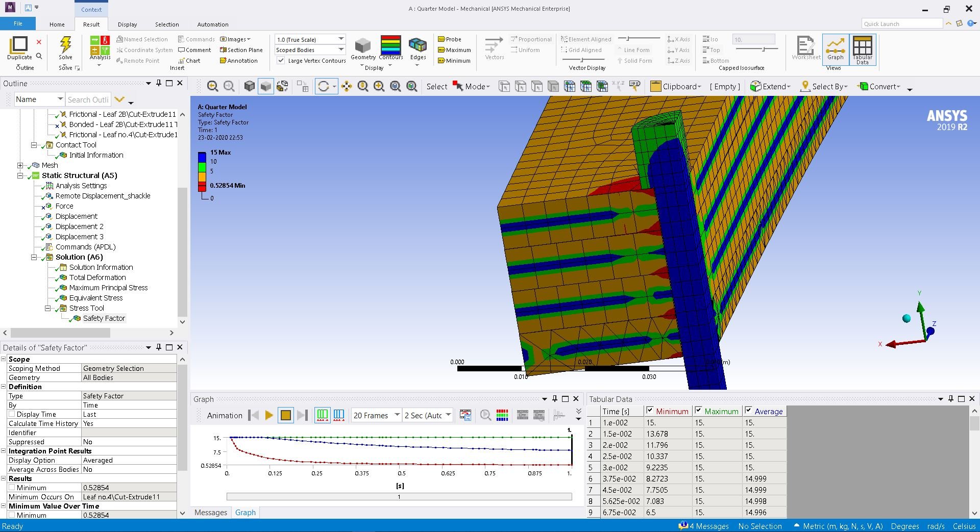
Task: Switch to the Home ribbon tab
Action: click(57, 24)
